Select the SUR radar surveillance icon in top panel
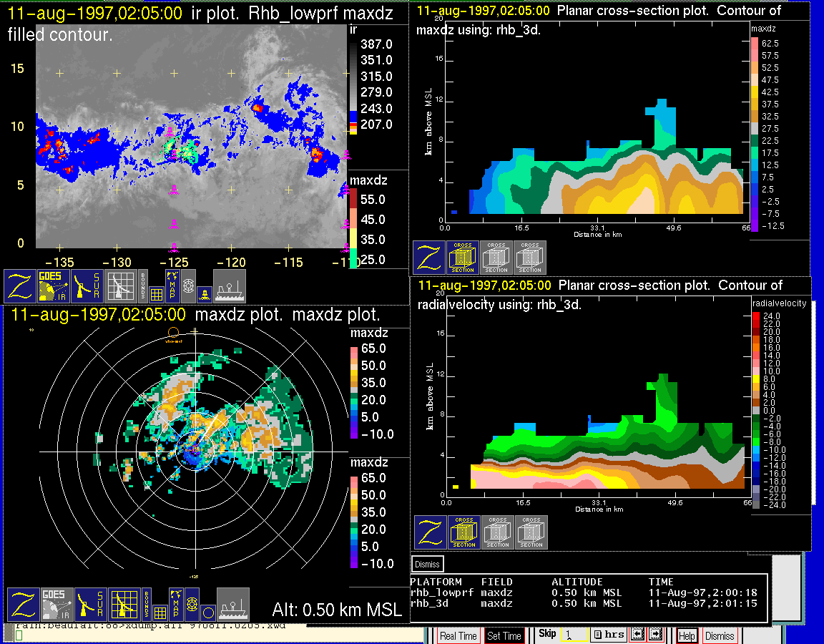The height and width of the screenshot is (644, 824). pyautogui.click(x=88, y=286)
